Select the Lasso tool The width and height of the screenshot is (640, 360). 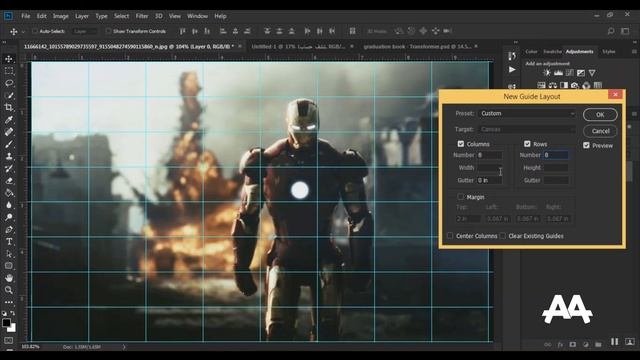[x=9, y=83]
